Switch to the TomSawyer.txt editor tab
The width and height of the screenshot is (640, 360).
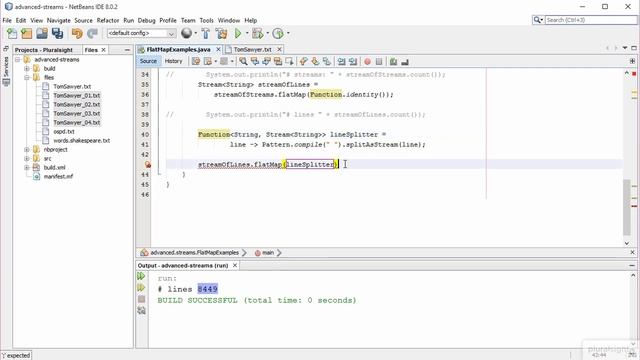coord(252,49)
